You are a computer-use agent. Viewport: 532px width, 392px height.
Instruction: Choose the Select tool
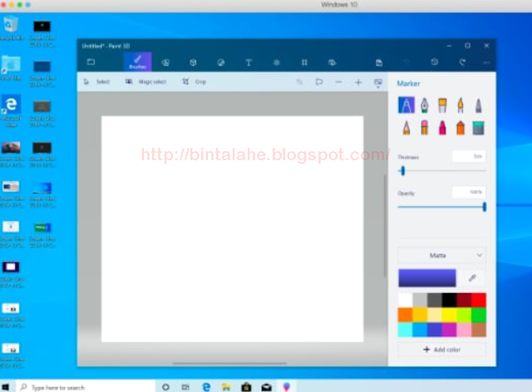[97, 81]
